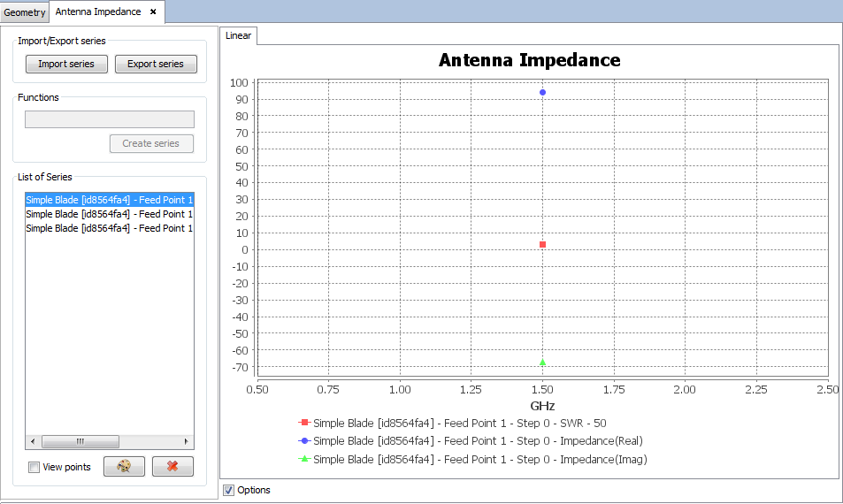Viewport: 843px width, 504px height.
Task: Click the blue circle Impedance(Real) legend marker
Action: pyautogui.click(x=304, y=440)
